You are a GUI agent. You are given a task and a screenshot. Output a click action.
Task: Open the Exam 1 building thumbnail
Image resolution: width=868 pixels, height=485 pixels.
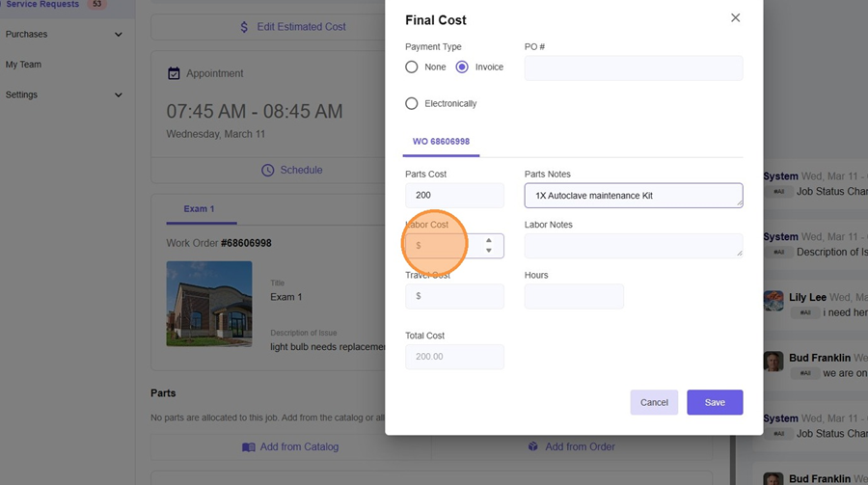(209, 304)
